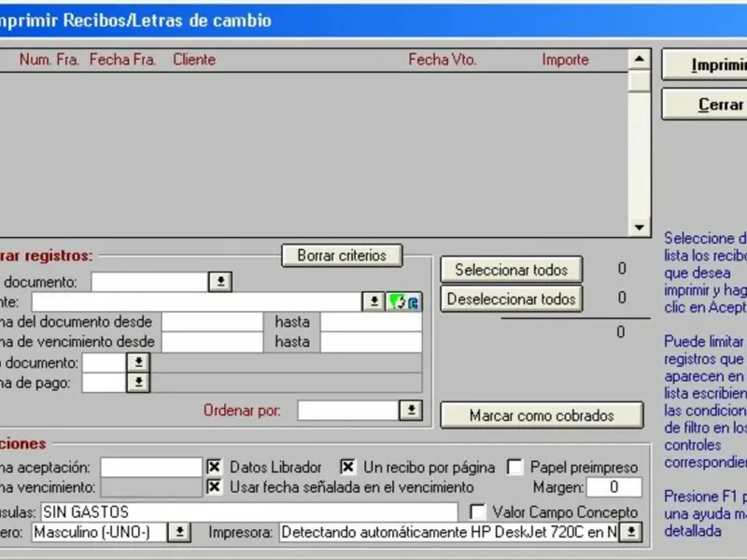Image resolution: width=747 pixels, height=560 pixels.
Task: Enable Valor Campo Concepto checkbox
Action: 477,511
